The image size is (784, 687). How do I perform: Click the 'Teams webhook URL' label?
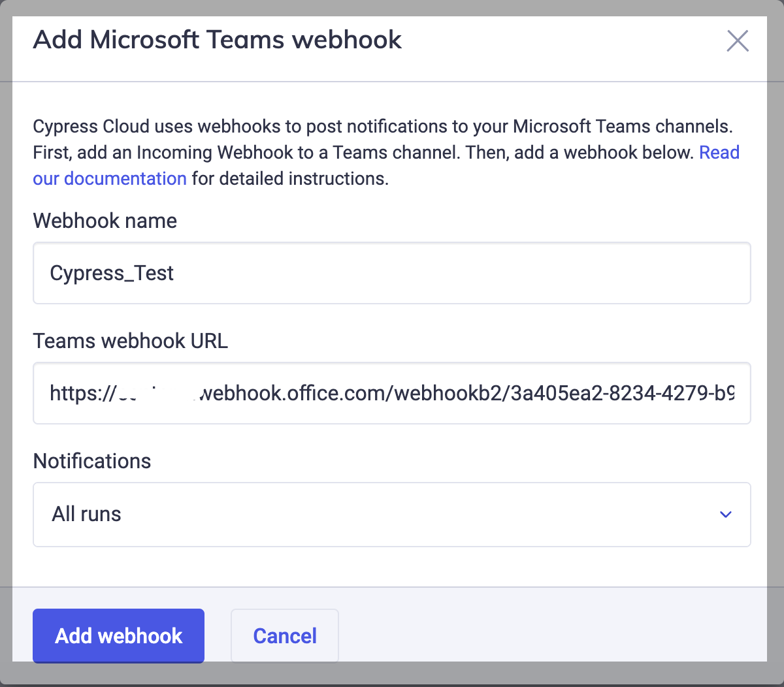131,341
